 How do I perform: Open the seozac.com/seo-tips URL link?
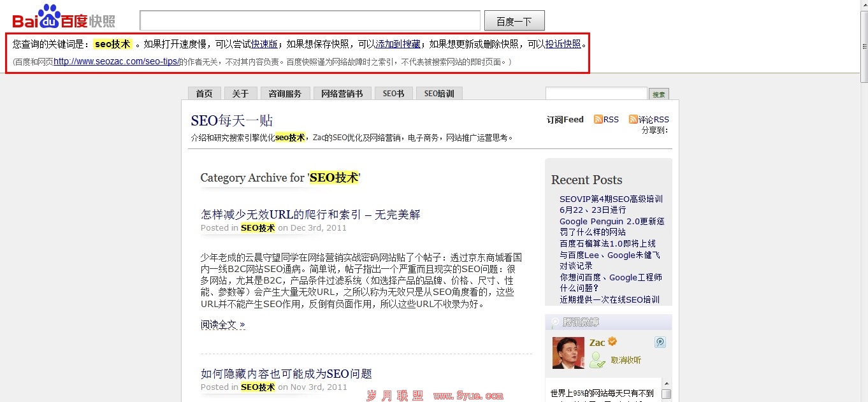click(116, 62)
